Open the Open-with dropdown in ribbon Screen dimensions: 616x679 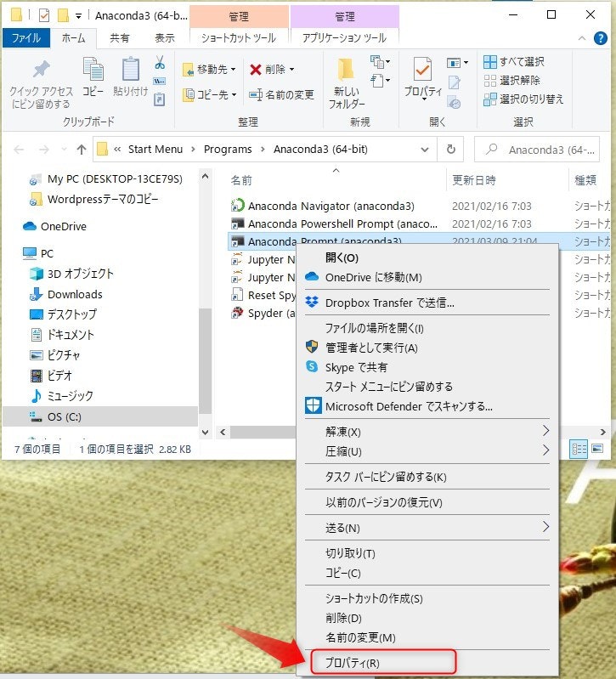click(466, 63)
